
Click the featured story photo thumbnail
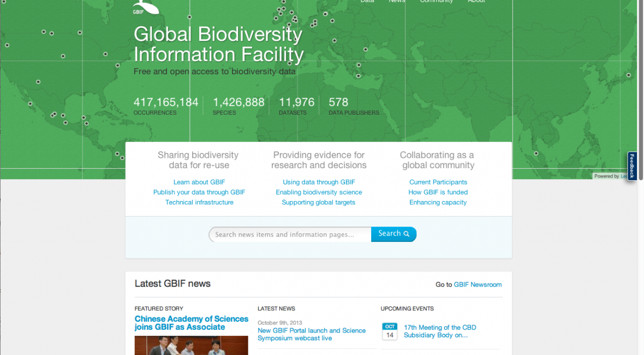click(x=191, y=346)
